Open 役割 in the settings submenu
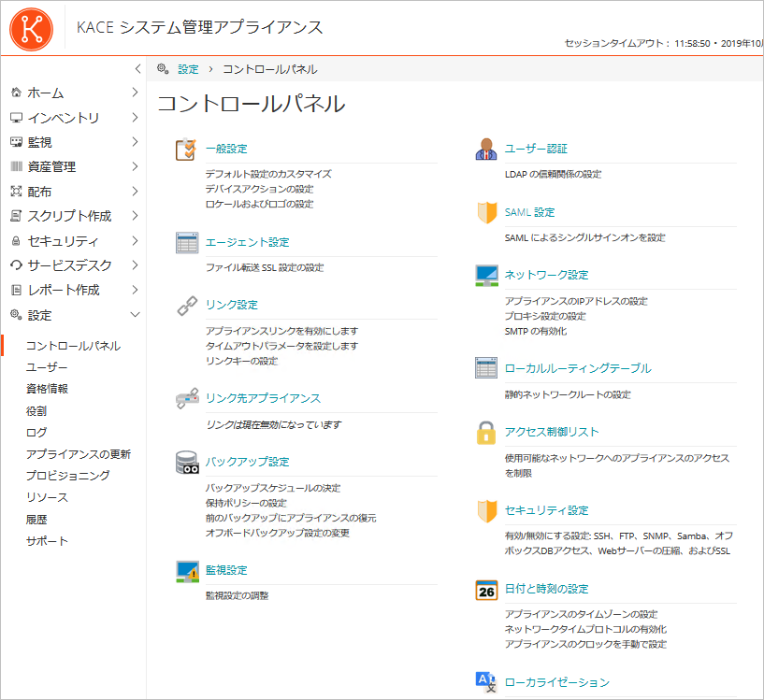The image size is (764, 700). [36, 411]
